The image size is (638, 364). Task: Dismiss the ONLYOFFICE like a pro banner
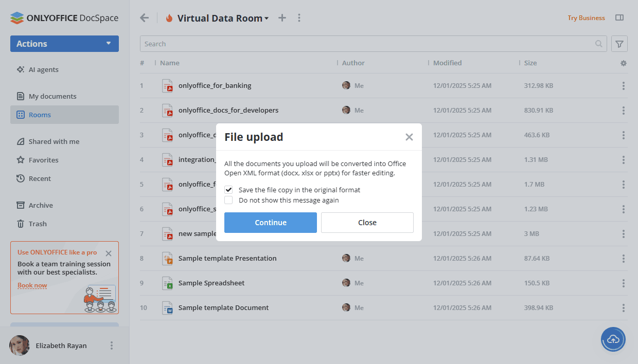[108, 253]
